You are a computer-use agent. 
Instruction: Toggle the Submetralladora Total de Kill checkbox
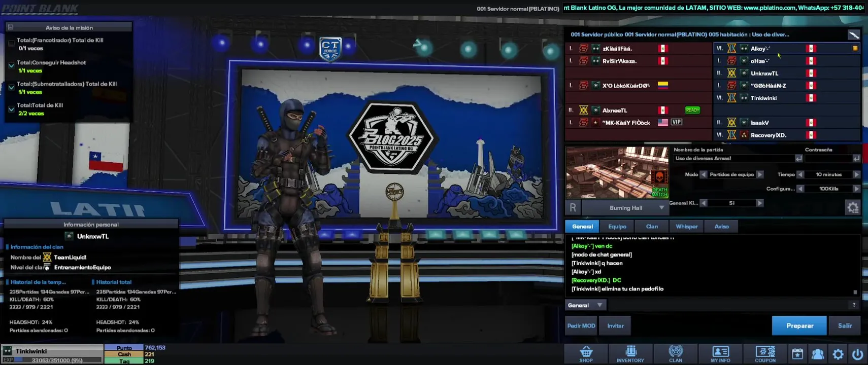[x=11, y=87]
